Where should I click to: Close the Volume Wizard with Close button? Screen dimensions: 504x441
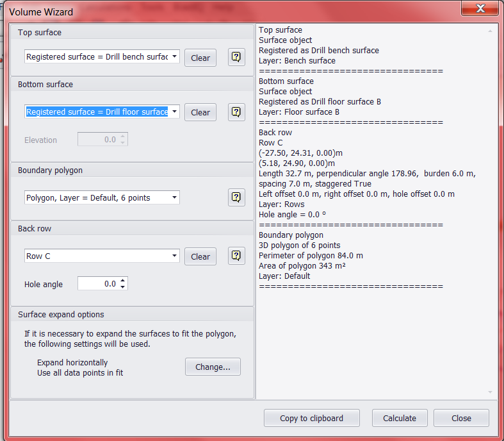[x=461, y=418]
